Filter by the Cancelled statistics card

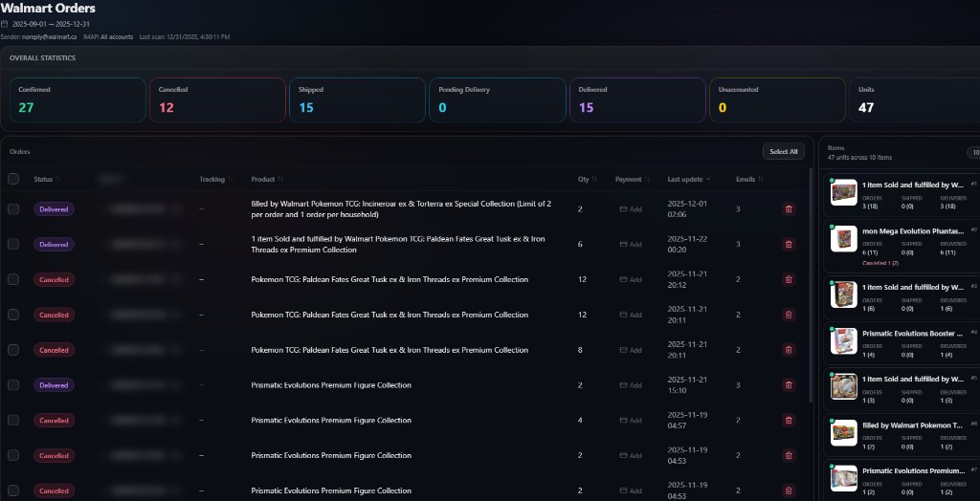click(217, 100)
